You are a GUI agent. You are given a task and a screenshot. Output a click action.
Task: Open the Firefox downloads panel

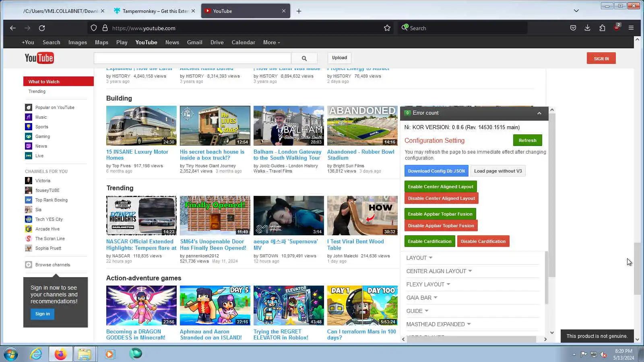coord(588,28)
